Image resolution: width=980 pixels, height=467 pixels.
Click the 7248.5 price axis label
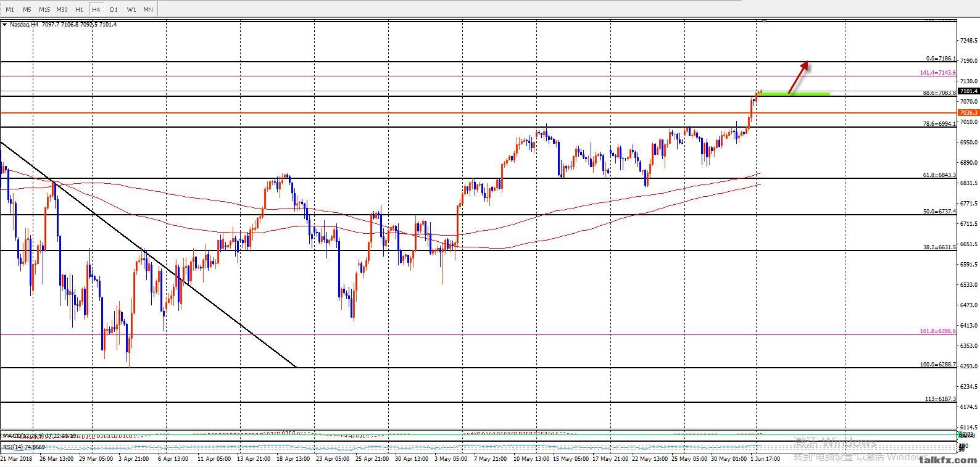tap(968, 41)
